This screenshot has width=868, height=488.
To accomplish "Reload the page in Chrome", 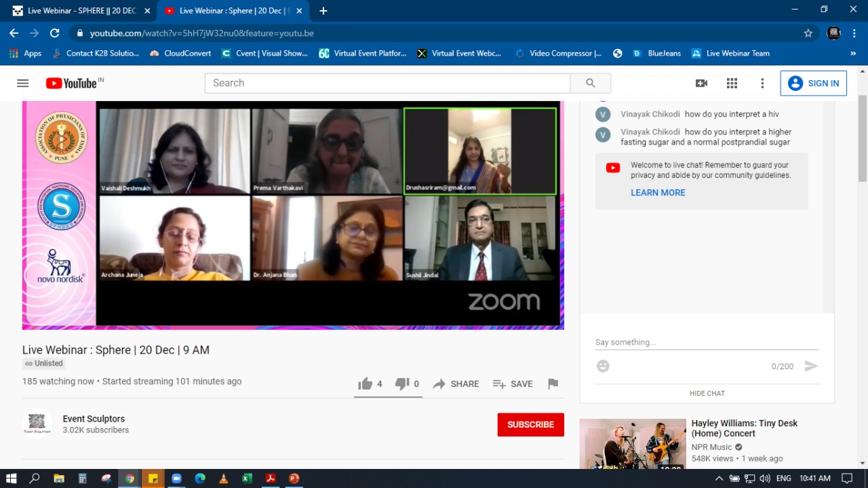I will click(x=54, y=33).
